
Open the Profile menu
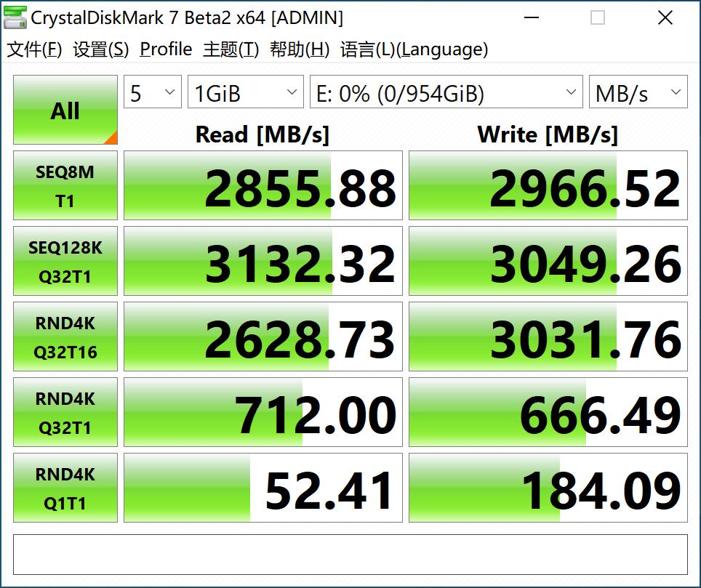click(166, 49)
